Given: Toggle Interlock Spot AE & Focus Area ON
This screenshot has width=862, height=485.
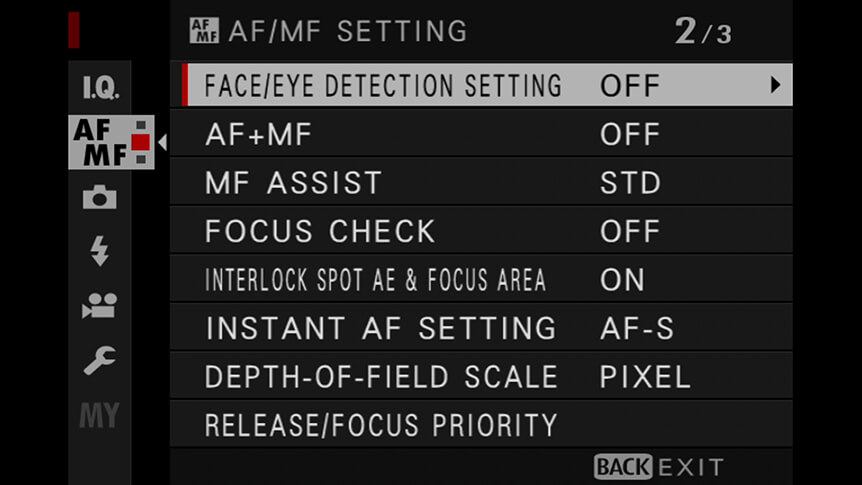Looking at the screenshot, I should pos(622,280).
